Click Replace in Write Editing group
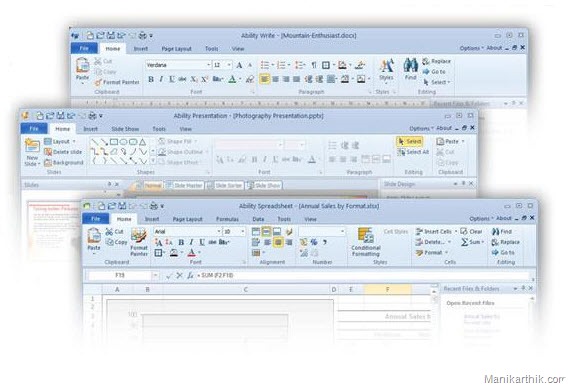The image size is (568, 385). (437, 61)
